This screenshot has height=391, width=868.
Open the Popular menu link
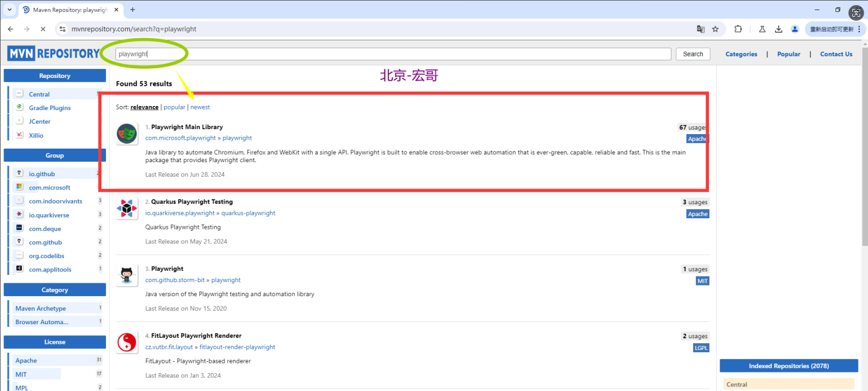788,54
